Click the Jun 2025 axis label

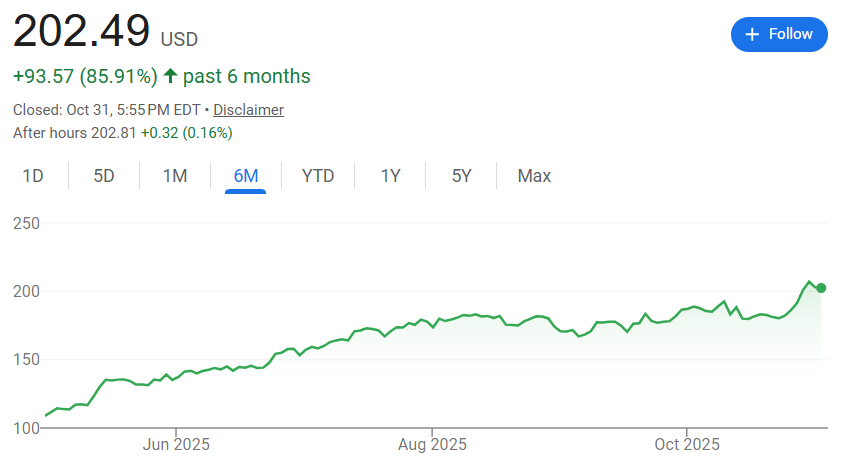tap(176, 443)
